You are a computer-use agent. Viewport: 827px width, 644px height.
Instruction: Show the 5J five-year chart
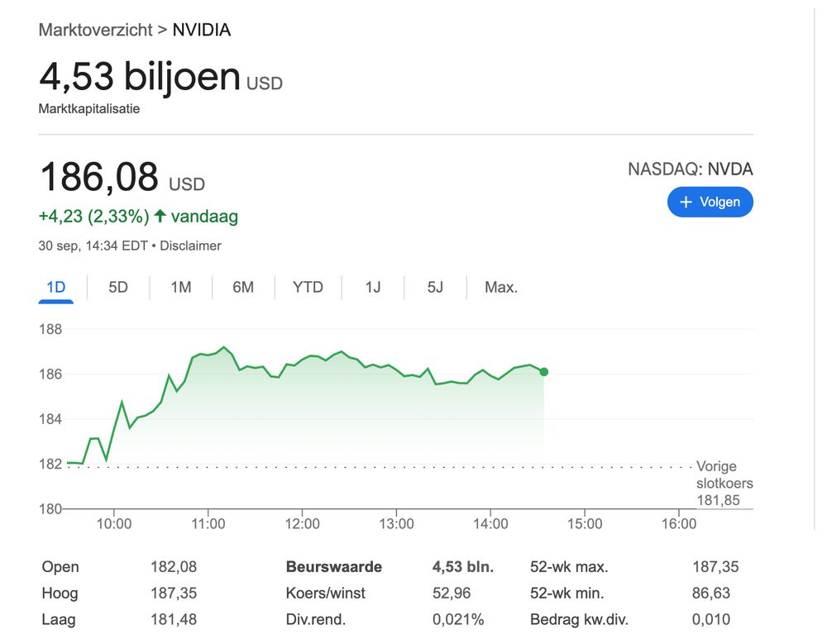[435, 288]
